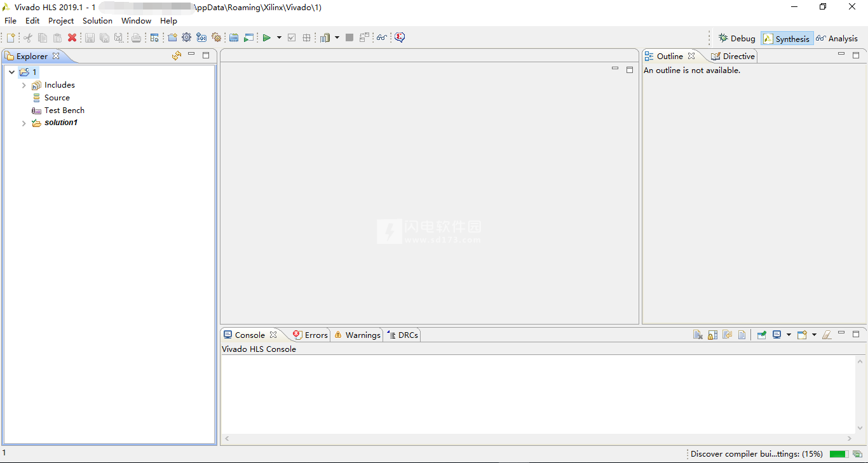The height and width of the screenshot is (463, 868).
Task: Click the Stop square icon
Action: [349, 37]
